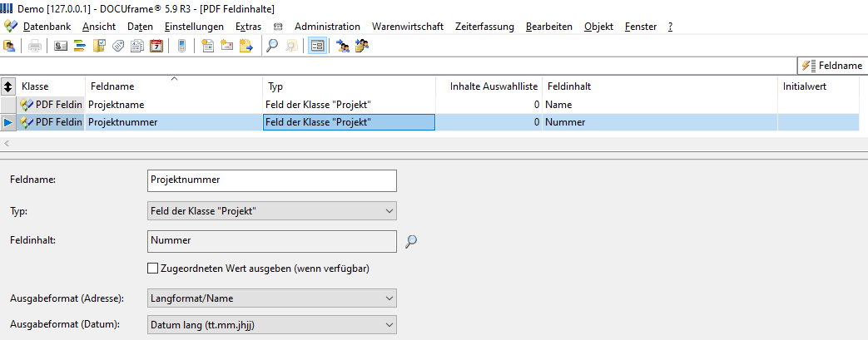Click PDF Feldin cell in Projektnummer row
Image resolution: width=868 pixels, height=340 pixels.
click(x=51, y=122)
